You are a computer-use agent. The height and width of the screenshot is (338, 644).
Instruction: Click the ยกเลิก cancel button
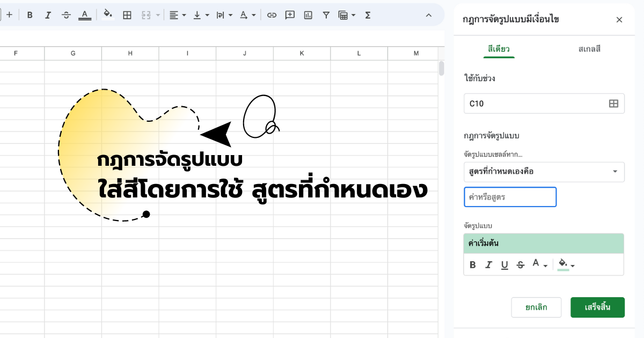click(536, 307)
